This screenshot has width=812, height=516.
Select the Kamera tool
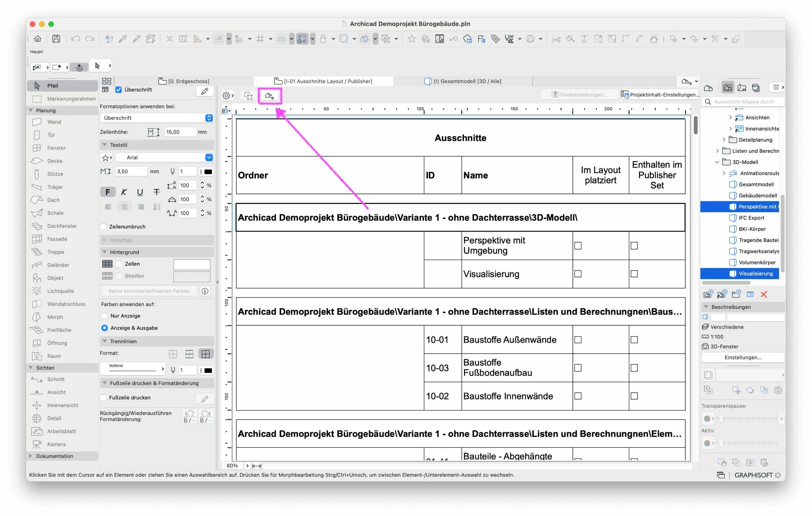point(56,444)
